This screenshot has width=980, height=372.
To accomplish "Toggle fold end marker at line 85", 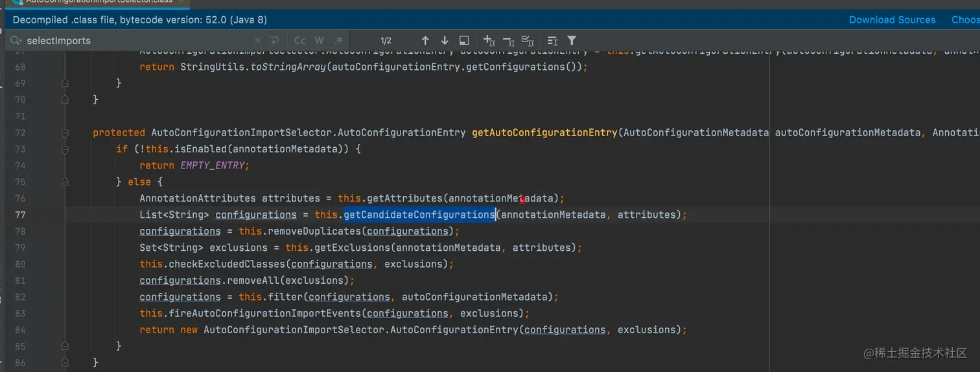I will click(65, 346).
